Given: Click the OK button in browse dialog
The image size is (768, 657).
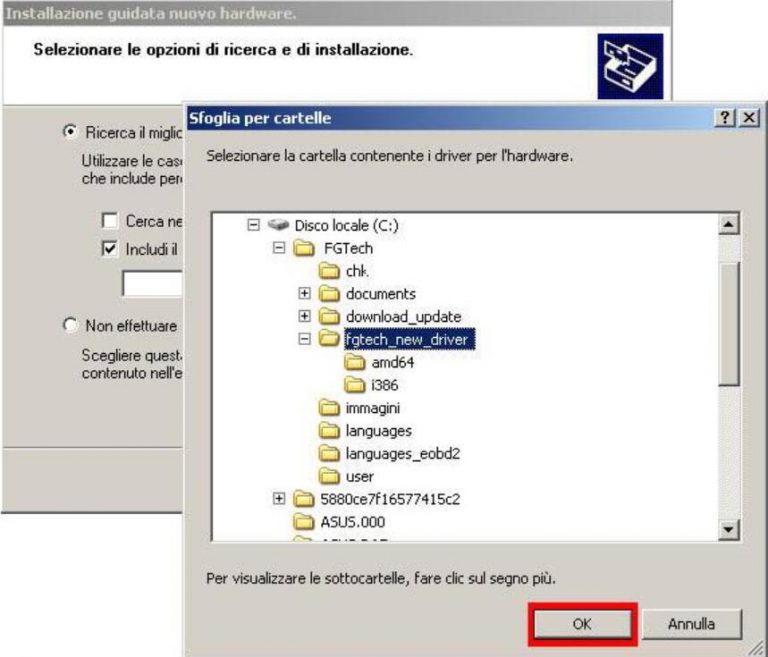Looking at the screenshot, I should point(582,624).
